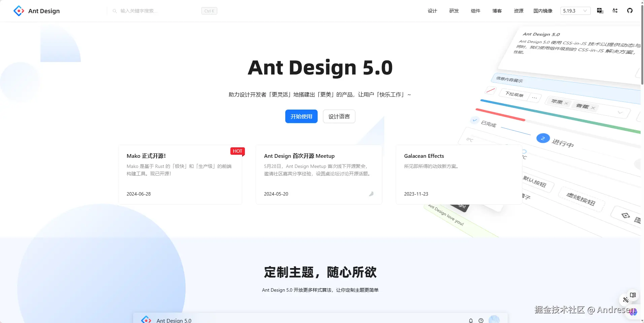This screenshot has width=644, height=323.
Task: Open the Ant Design 首次开源 Meetup card
Action: (x=319, y=175)
